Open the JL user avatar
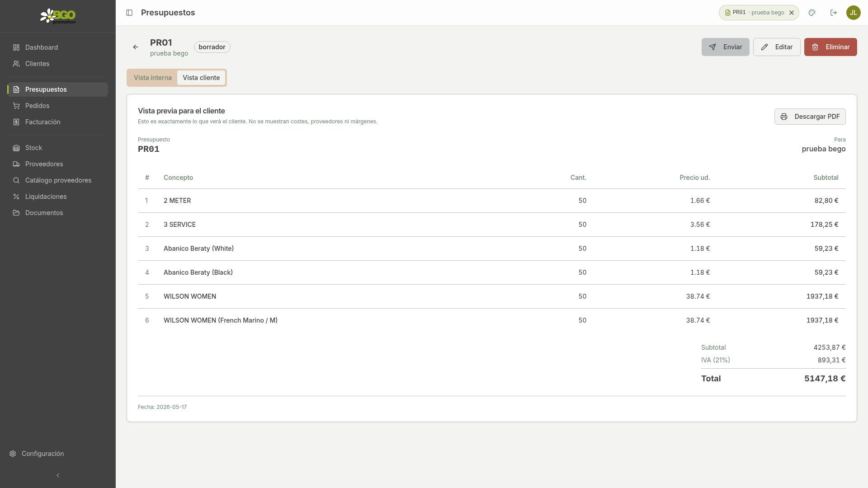The width and height of the screenshot is (868, 488). coord(853,13)
